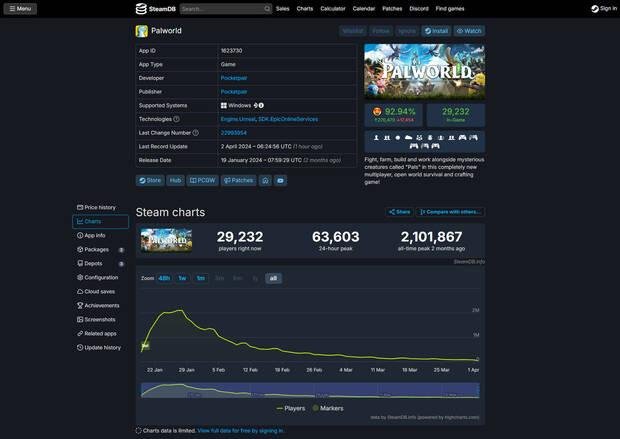Open Sales in the top navigation
The height and width of the screenshot is (439, 620).
283,9
